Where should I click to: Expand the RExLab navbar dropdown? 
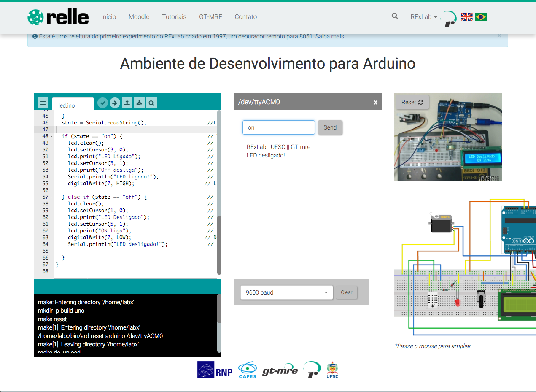(x=424, y=17)
